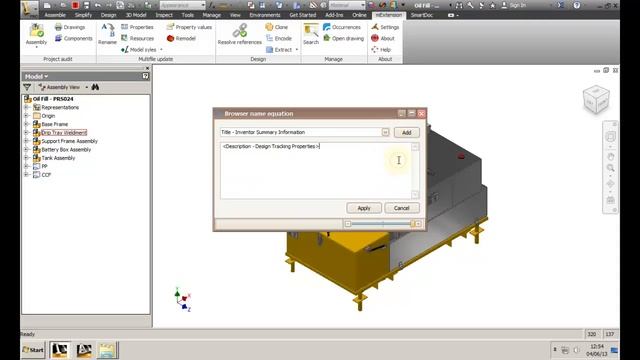640x360 pixels.
Task: Expand the Representations node
Action: click(27, 107)
